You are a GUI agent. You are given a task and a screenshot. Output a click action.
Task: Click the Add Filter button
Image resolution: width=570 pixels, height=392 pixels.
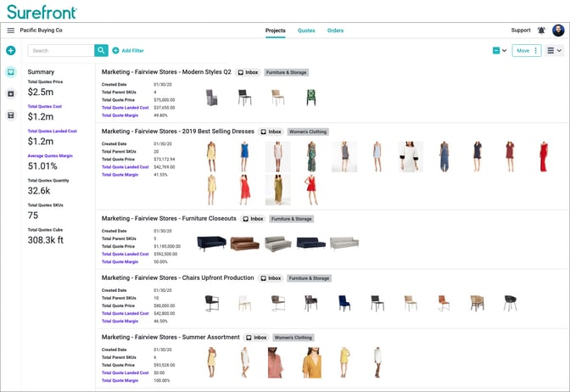click(x=127, y=51)
